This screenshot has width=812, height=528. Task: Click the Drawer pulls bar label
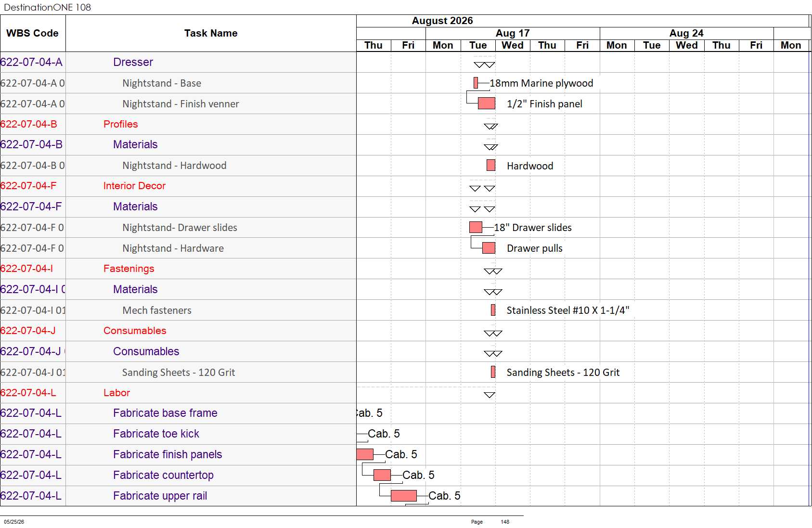coord(534,248)
